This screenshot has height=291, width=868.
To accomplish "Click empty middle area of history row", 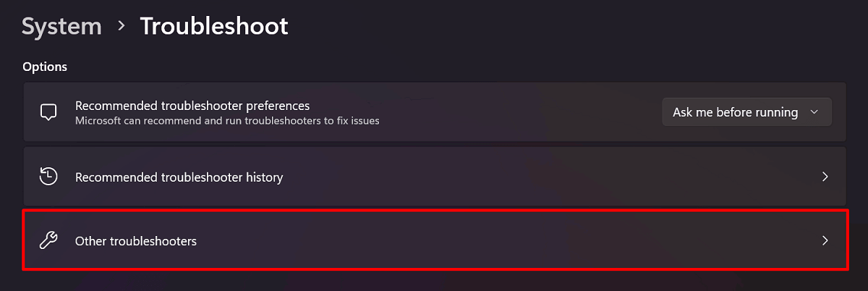I will tap(550, 177).
